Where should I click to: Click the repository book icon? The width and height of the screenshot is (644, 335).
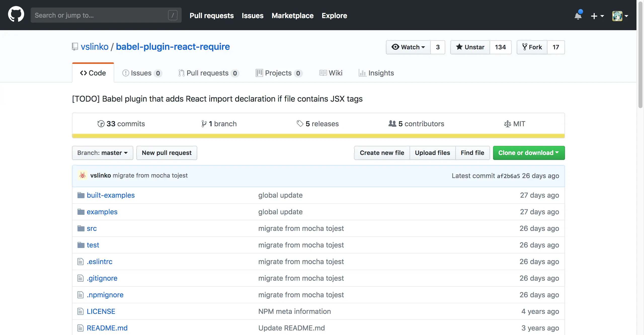[x=75, y=47]
